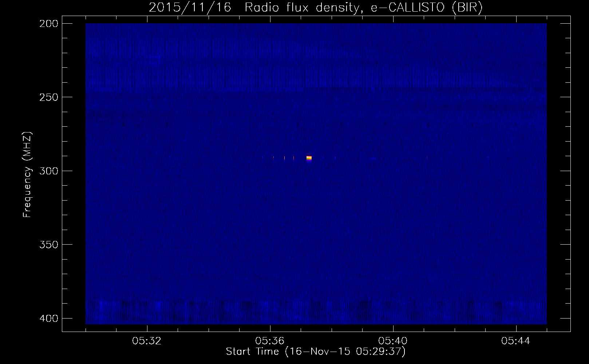Click the 'Start Time (16-Nov-15 05:29:37)' label
The height and width of the screenshot is (364, 589).
(316, 352)
